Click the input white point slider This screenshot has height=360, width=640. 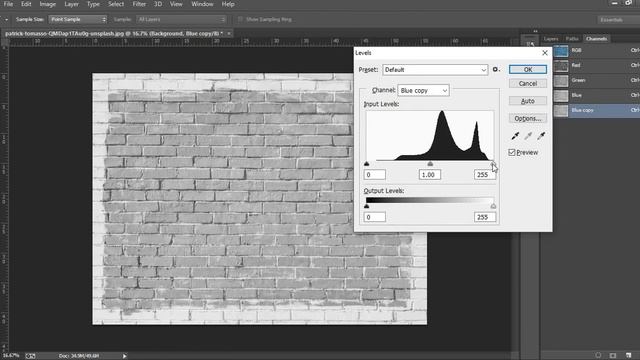click(493, 164)
